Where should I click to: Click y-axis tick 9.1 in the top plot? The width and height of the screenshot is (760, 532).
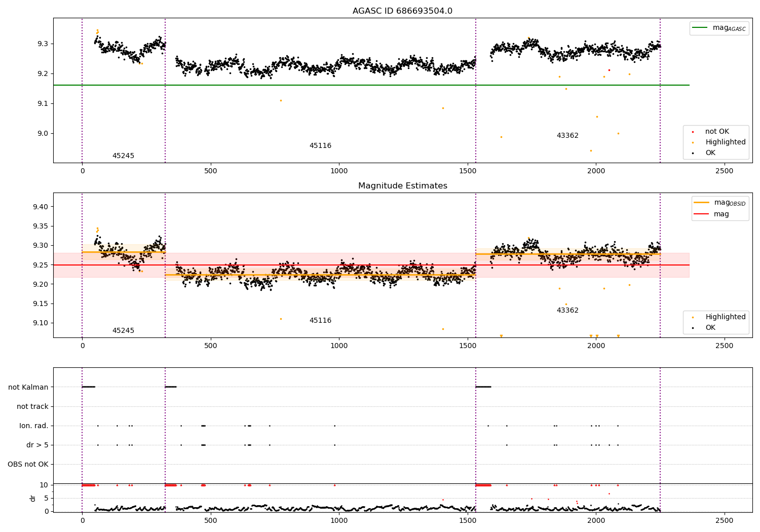43,103
